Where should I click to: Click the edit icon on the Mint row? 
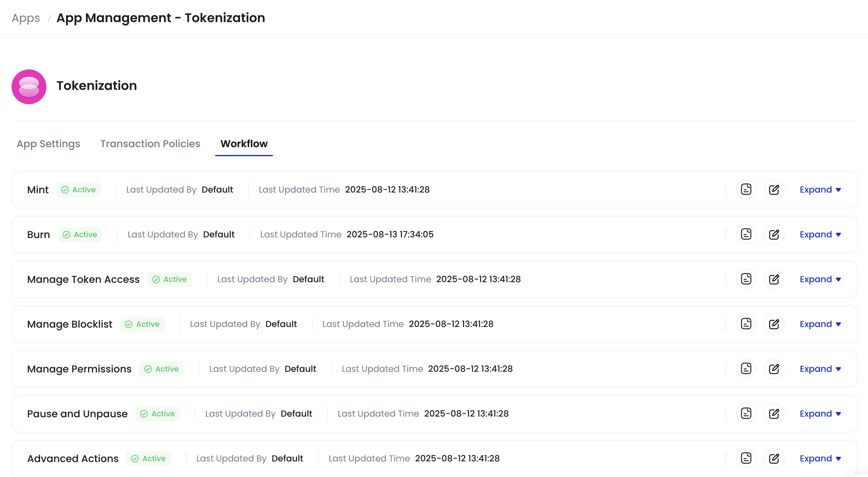tap(774, 189)
